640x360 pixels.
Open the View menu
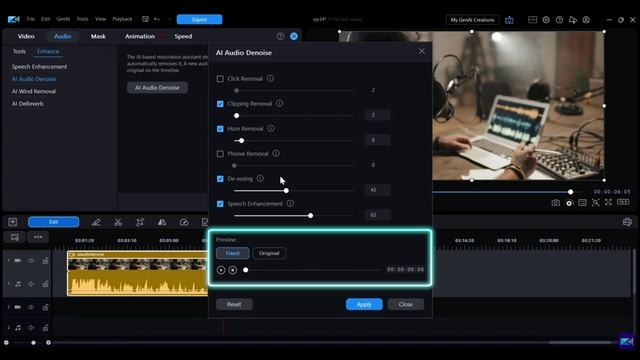click(100, 19)
